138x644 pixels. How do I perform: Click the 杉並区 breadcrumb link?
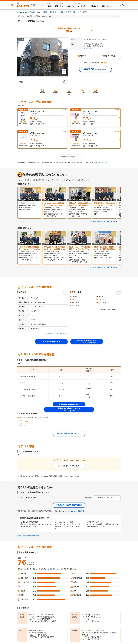coord(61,12)
